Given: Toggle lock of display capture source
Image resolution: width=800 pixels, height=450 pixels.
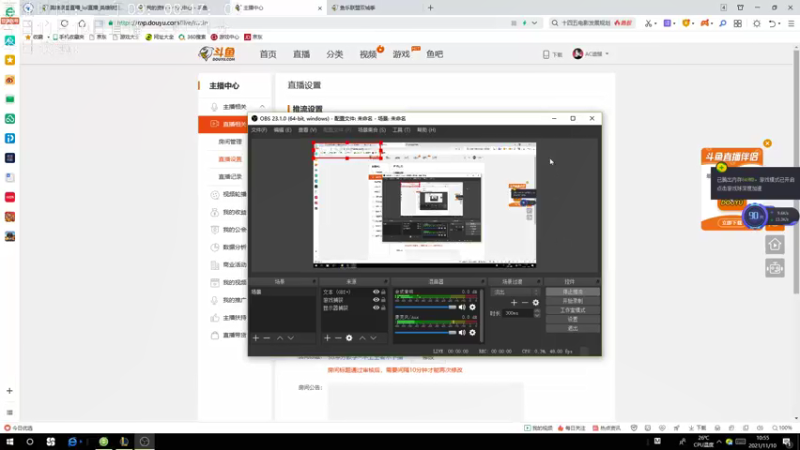Looking at the screenshot, I should point(383,308).
